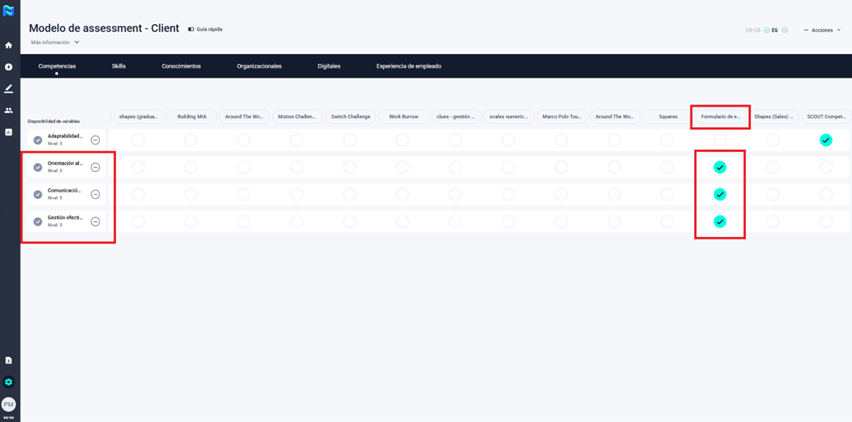Viewport: 852px width, 422px height.
Task: Open the Conocimientos tab
Action: pos(181,66)
